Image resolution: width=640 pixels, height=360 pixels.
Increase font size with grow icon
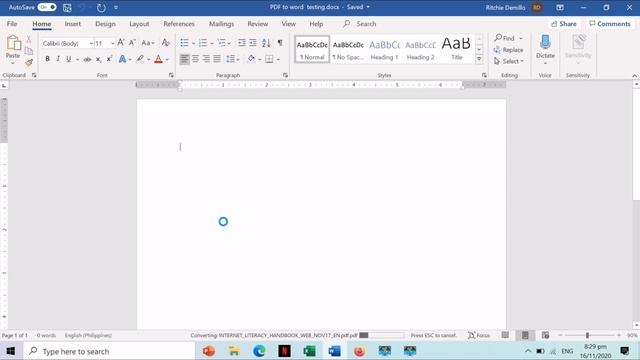tap(121, 42)
